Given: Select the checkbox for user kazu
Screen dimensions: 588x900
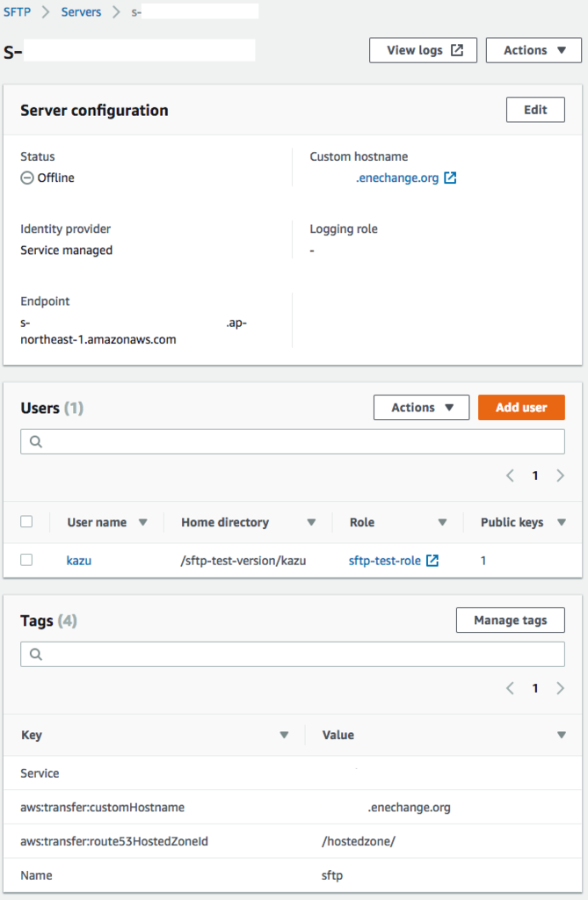Looking at the screenshot, I should coord(25,560).
